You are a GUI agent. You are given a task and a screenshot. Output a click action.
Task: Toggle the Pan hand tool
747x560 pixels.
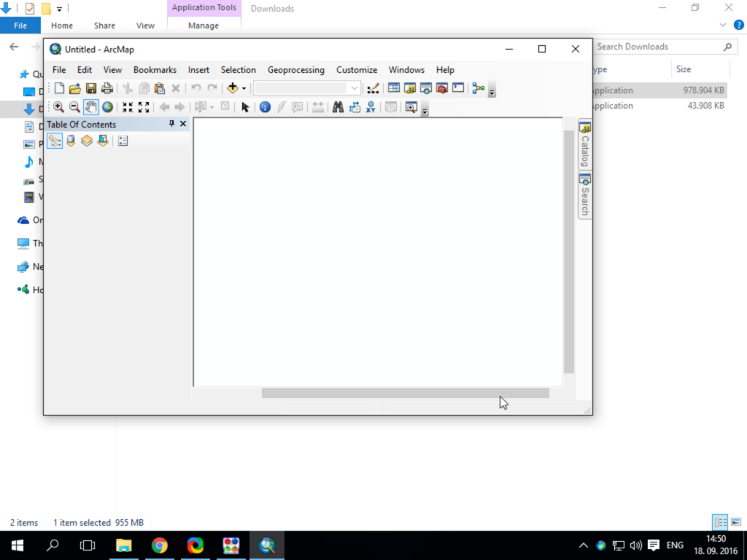pos(91,107)
